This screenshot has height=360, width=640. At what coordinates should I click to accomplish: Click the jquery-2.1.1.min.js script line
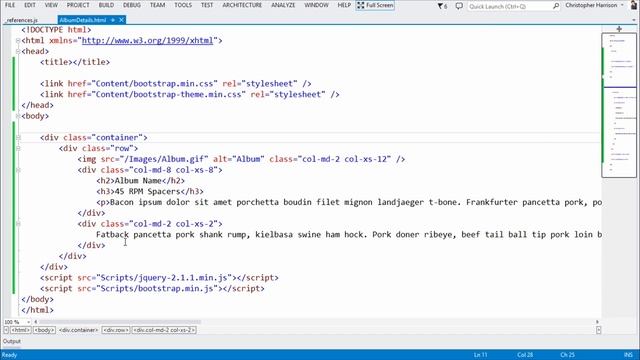159,278
